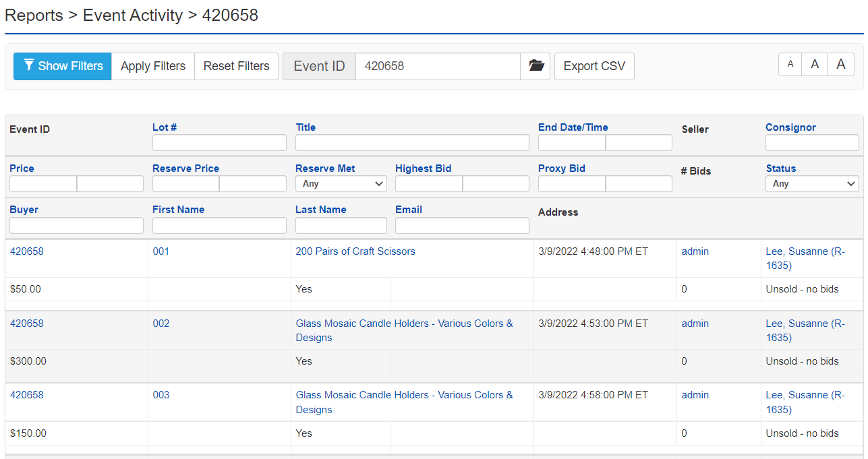Click the Export CSV button
The width and height of the screenshot is (868, 459).
[594, 66]
